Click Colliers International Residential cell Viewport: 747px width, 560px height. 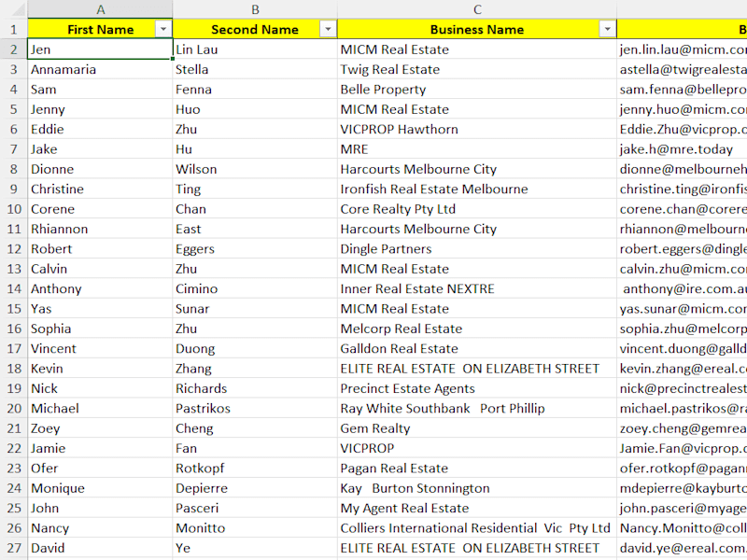pyautogui.click(x=477, y=527)
